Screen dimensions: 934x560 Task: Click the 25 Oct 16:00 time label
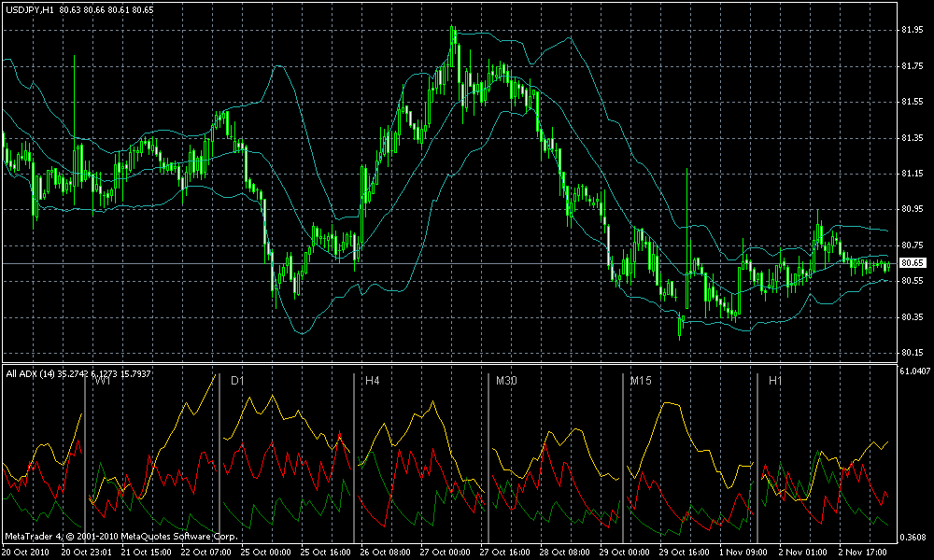coord(326,553)
